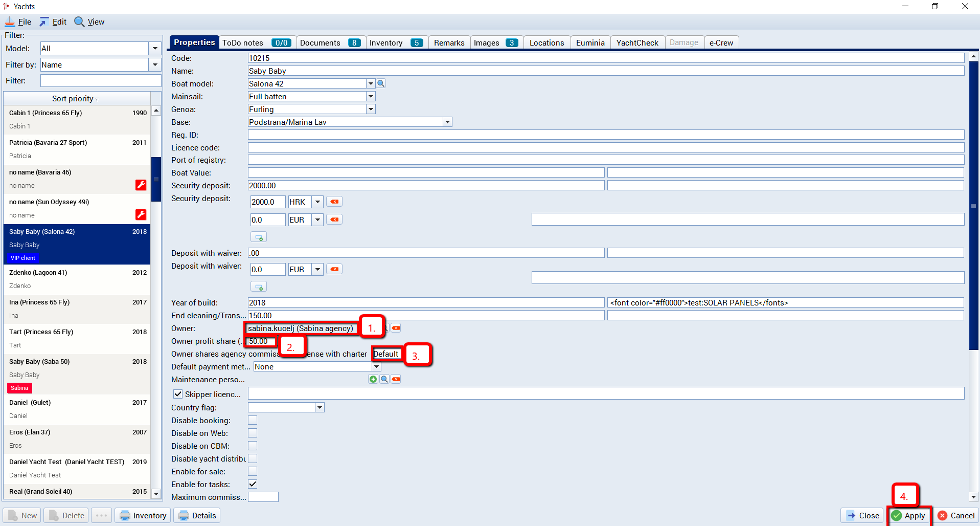Add a maintenance person with the green plus
This screenshot has height=526, width=980.
click(x=373, y=379)
